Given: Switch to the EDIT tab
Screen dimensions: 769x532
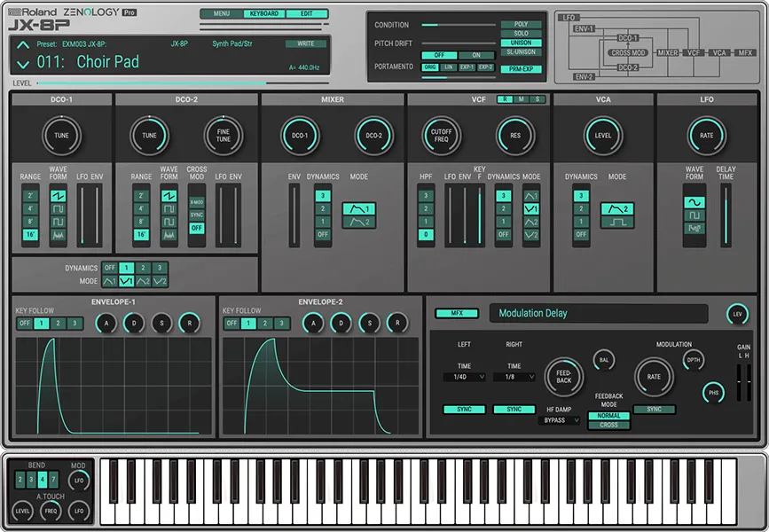Looking at the screenshot, I should (x=306, y=14).
